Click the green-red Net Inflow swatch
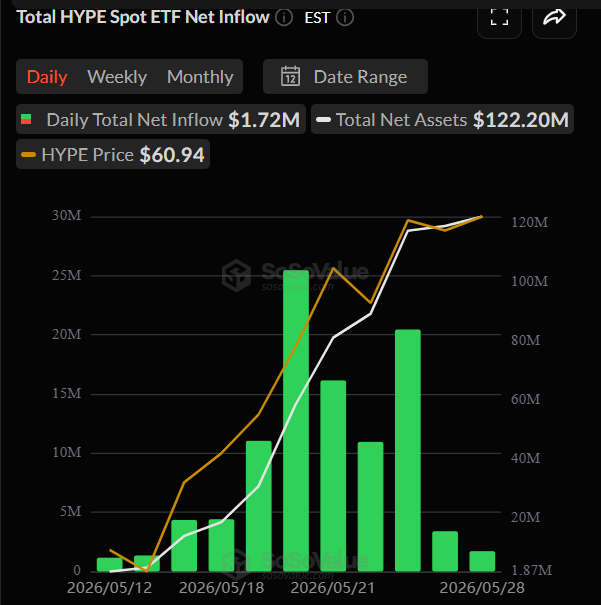Viewport: 601px width, 605px height. tap(26, 119)
